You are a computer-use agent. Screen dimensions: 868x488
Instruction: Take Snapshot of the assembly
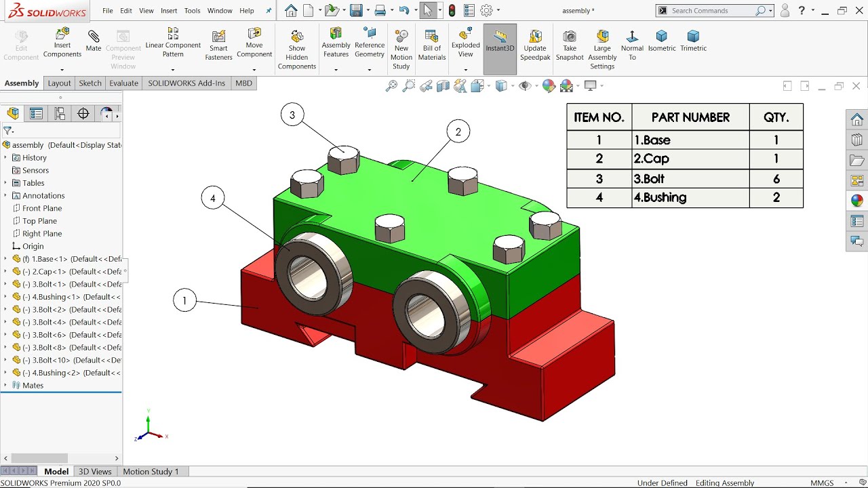[x=570, y=45]
